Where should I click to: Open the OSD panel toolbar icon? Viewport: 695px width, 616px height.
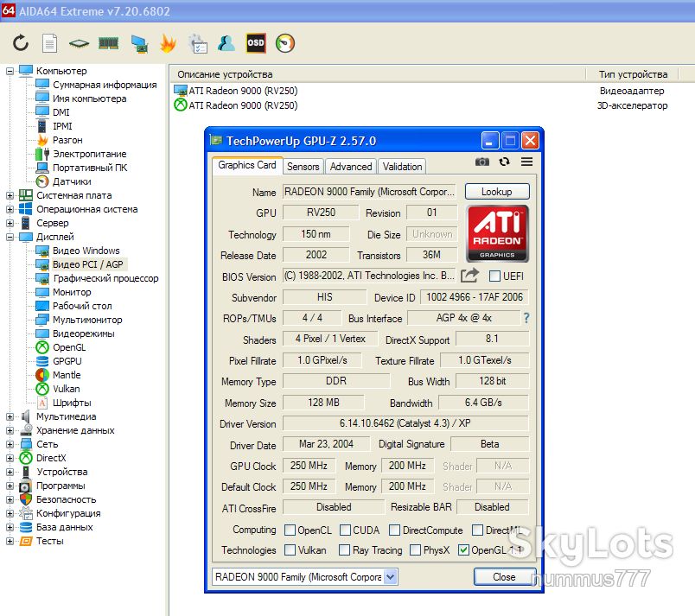pos(256,43)
